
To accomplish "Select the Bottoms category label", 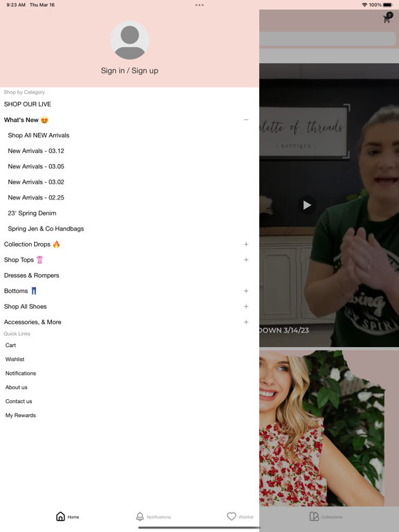I will click(20, 291).
